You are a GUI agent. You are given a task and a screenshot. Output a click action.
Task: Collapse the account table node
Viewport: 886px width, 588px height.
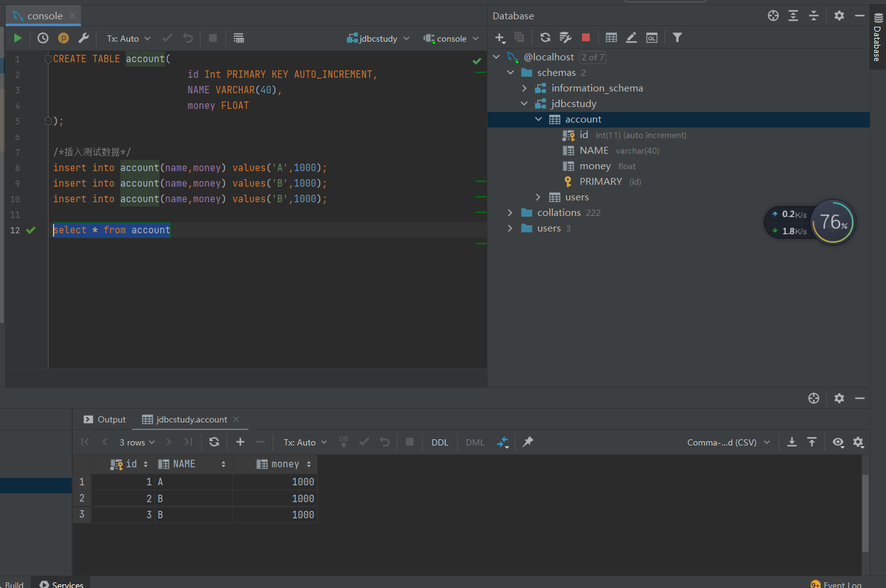point(539,119)
